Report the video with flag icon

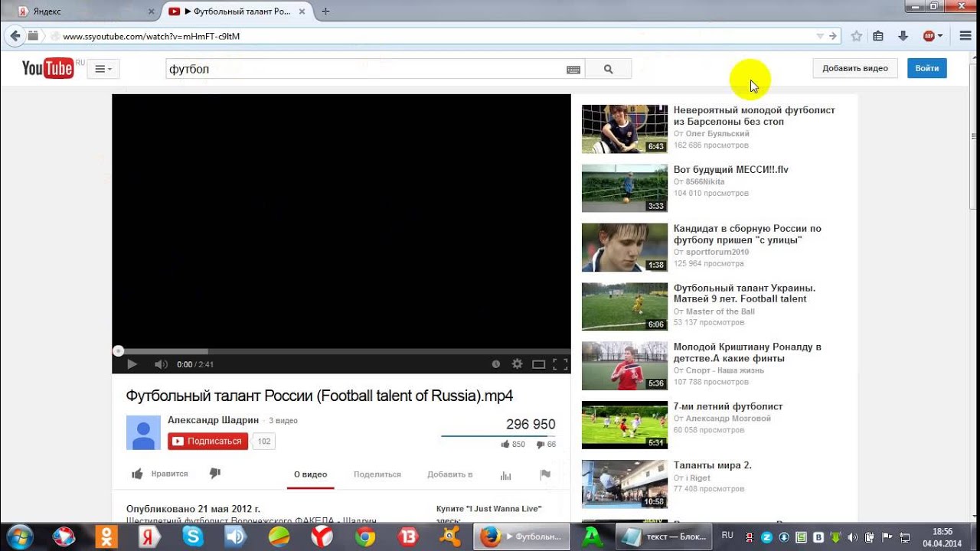(x=545, y=474)
